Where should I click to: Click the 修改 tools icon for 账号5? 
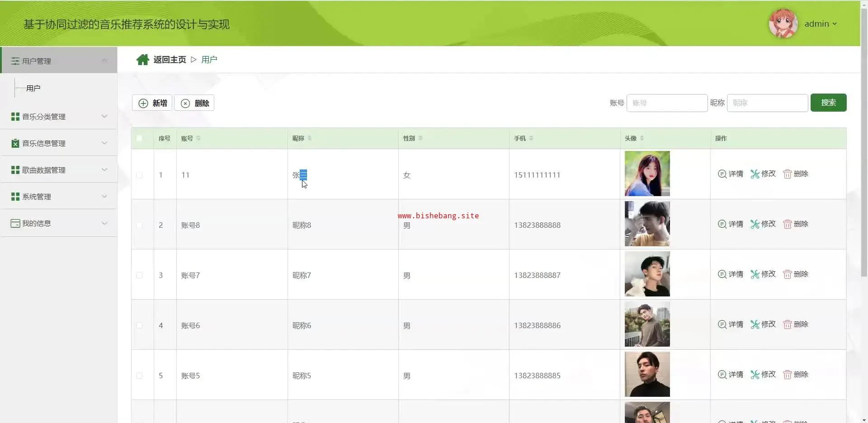click(x=755, y=375)
